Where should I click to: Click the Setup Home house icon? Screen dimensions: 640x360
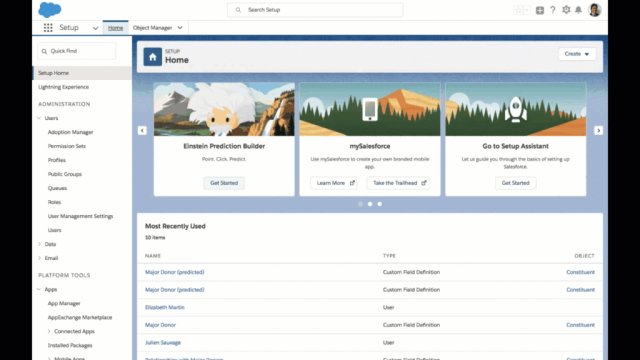tap(153, 57)
